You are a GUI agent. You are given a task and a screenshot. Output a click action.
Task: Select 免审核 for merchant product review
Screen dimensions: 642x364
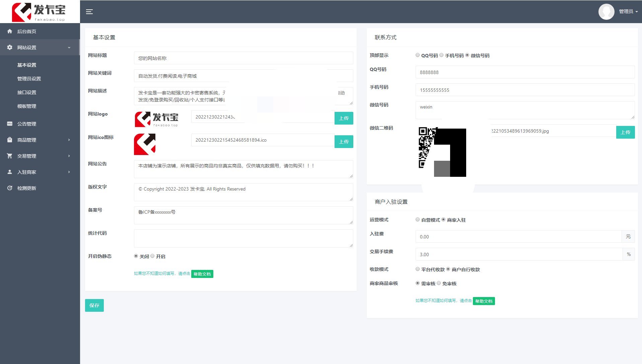tap(439, 283)
